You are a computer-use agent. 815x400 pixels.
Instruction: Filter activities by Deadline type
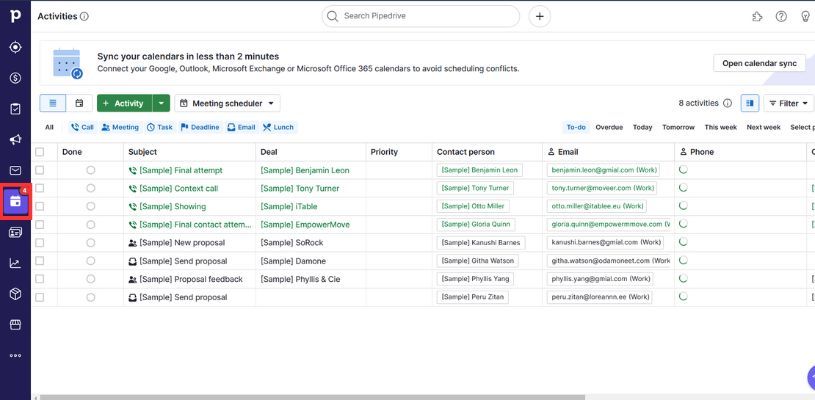pyautogui.click(x=200, y=127)
